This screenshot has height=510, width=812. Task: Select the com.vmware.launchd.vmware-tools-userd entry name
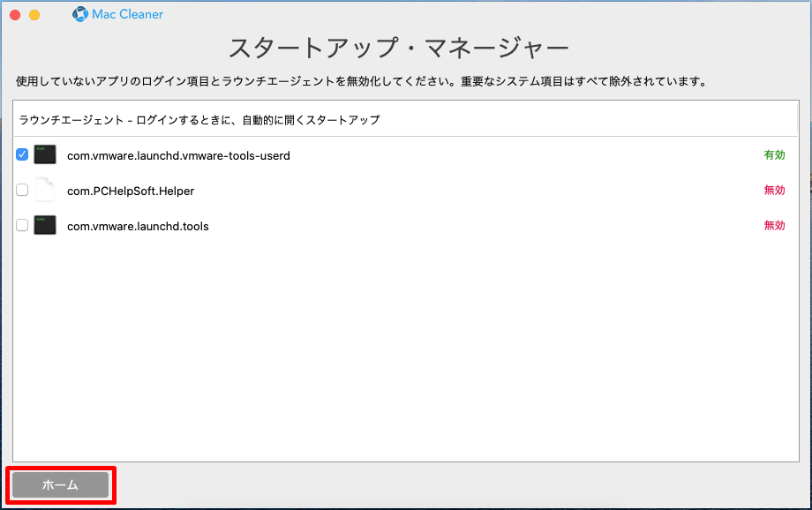(178, 156)
